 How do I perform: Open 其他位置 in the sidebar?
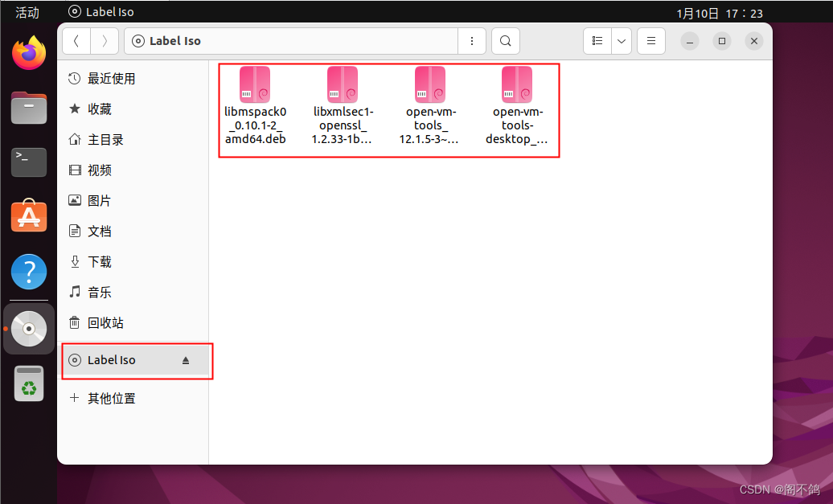click(113, 398)
